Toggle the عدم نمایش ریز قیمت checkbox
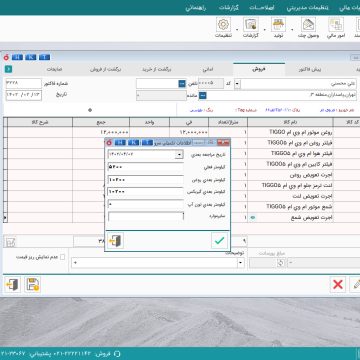The width and height of the screenshot is (360, 360). [62, 257]
